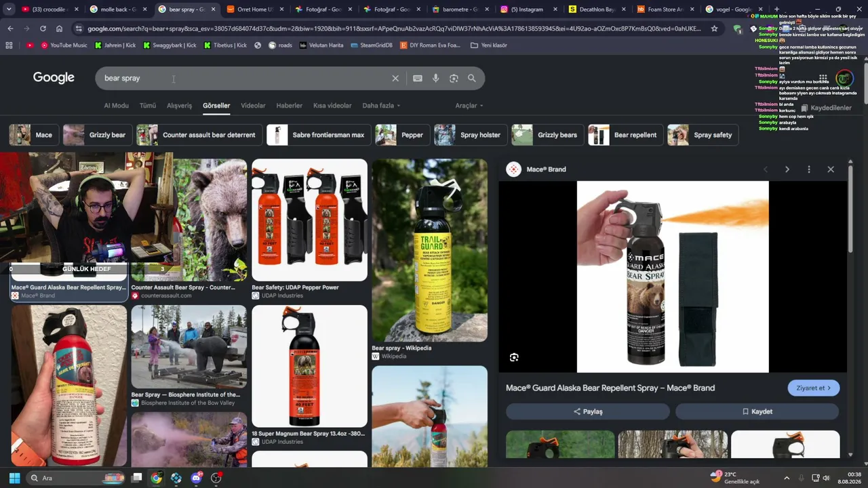
Task: Open YouTube Music bookmark
Action: pos(64,45)
